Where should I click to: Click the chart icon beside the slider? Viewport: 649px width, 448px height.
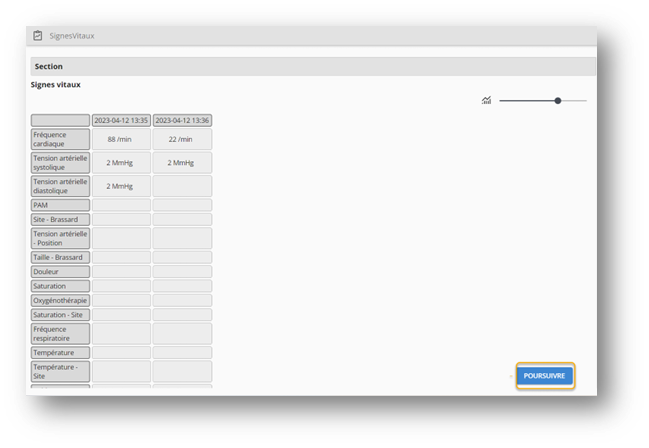coord(486,101)
